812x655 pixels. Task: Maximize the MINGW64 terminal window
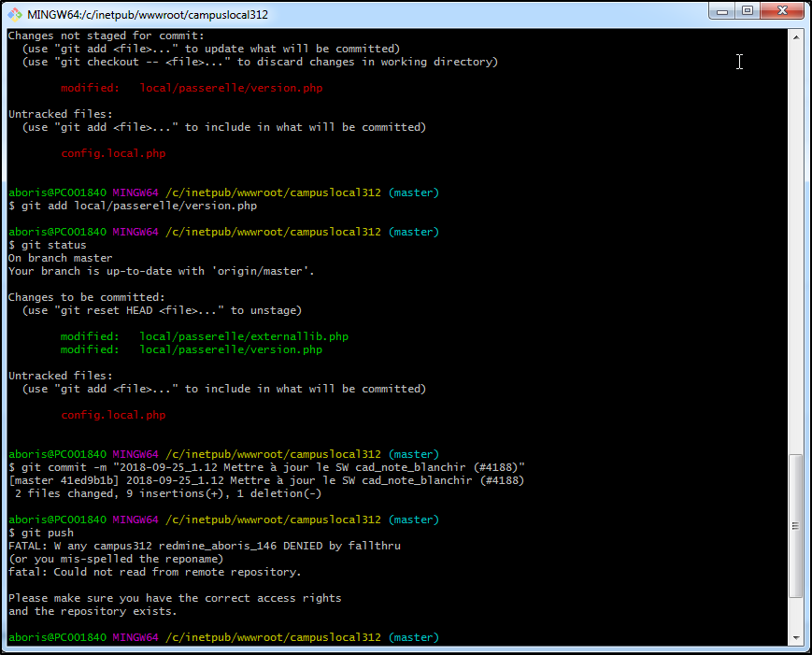(748, 10)
